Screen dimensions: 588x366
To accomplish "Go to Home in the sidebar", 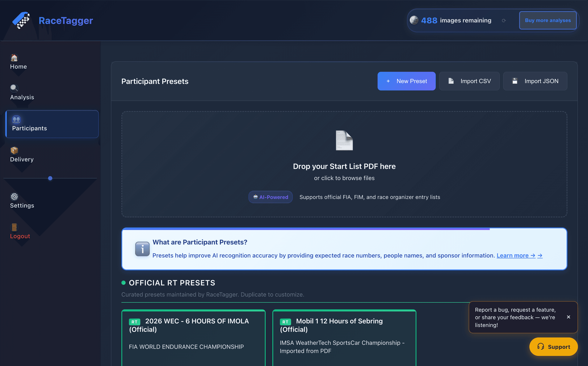I will point(18,67).
